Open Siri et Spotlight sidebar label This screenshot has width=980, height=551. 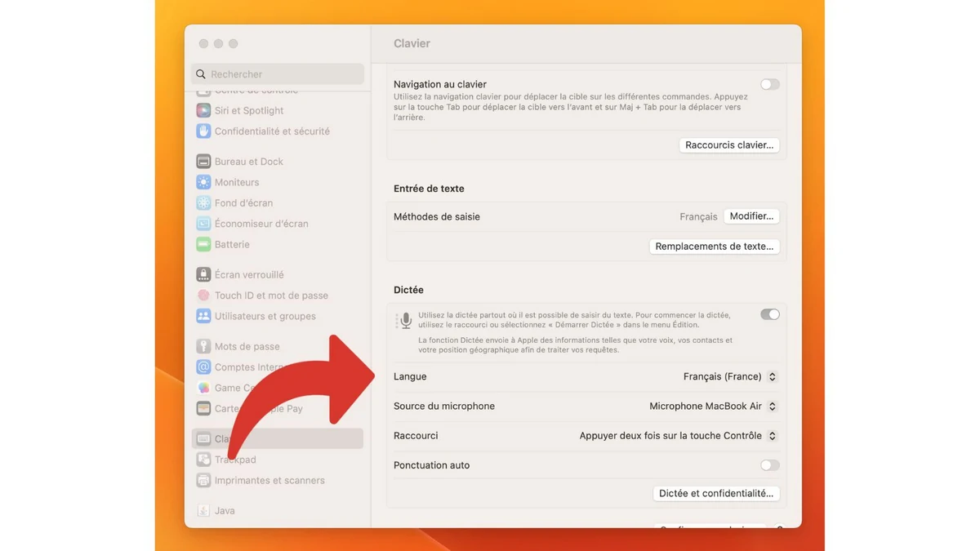tap(249, 110)
